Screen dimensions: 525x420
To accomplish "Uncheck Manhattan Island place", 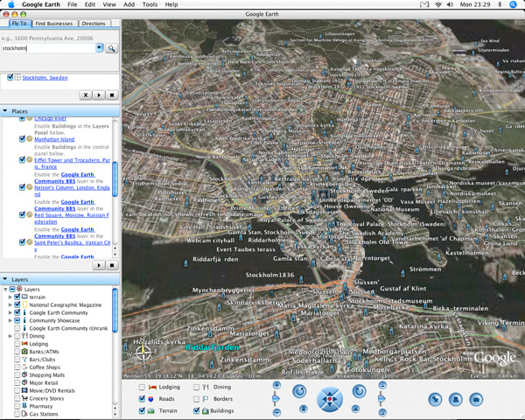I will click(x=22, y=138).
